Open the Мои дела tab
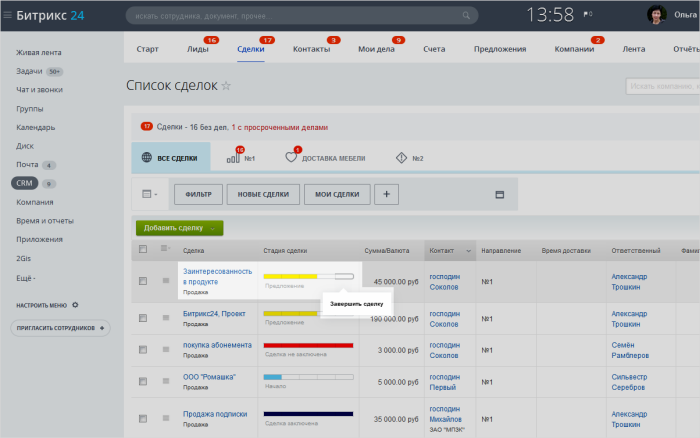Viewport: 700px width, 438px height. (376, 49)
